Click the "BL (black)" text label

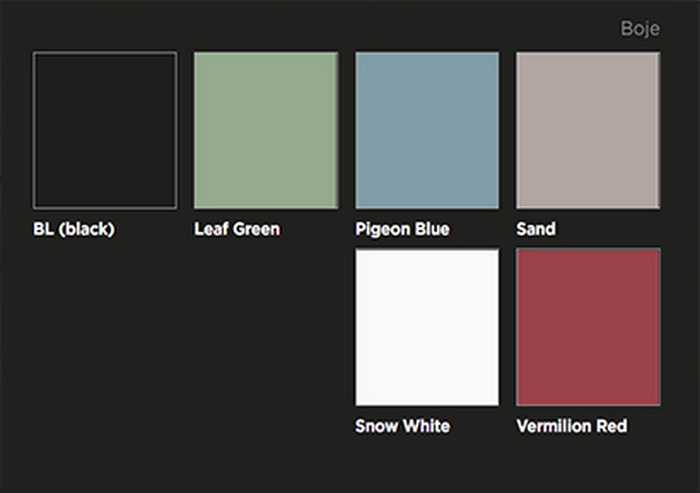pyautogui.click(x=74, y=229)
